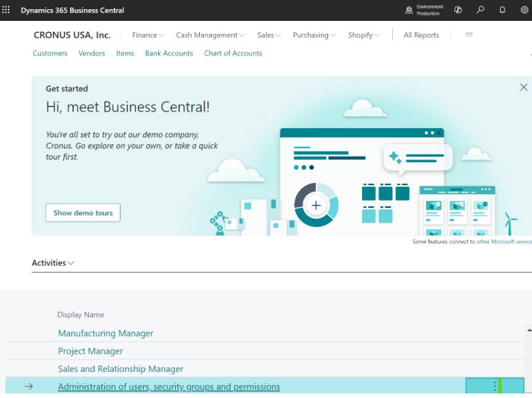The width and height of the screenshot is (532, 398).
Task: Expand the Purchasing menu
Action: 314,35
